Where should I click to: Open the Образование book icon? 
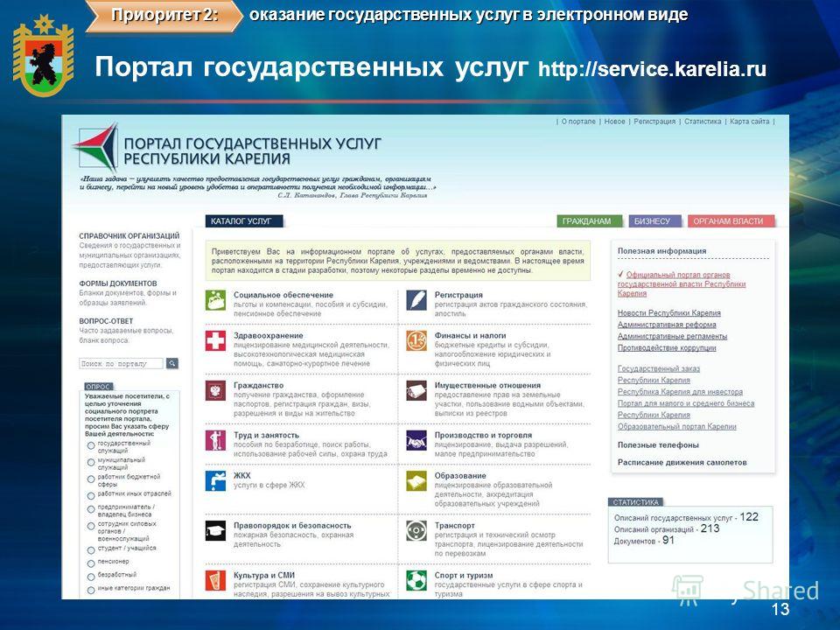(416, 480)
